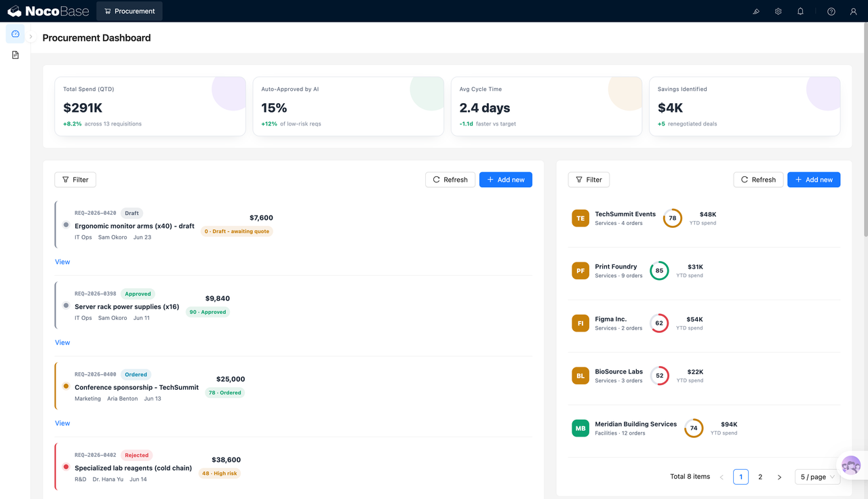Click the Ordered status tag

[x=136, y=374]
